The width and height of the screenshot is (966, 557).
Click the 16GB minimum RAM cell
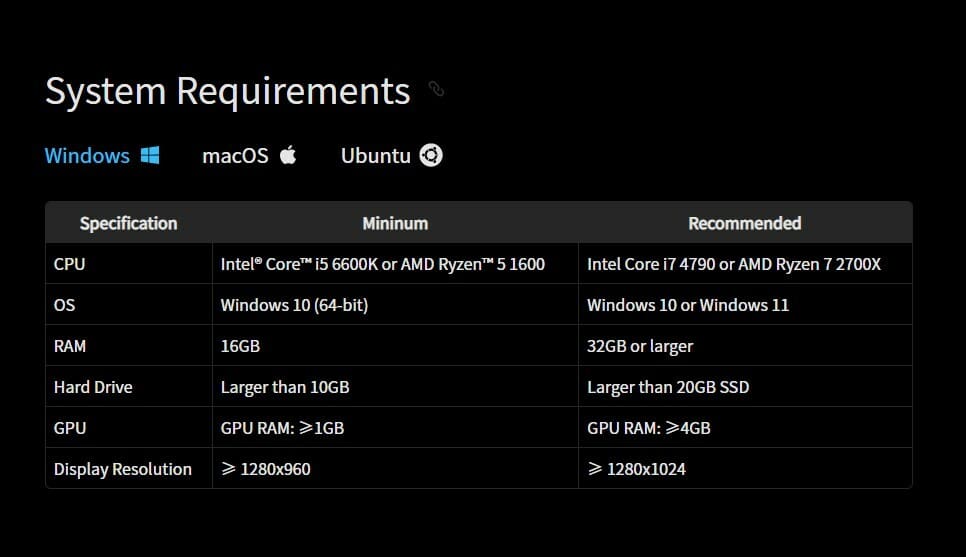[x=395, y=346]
